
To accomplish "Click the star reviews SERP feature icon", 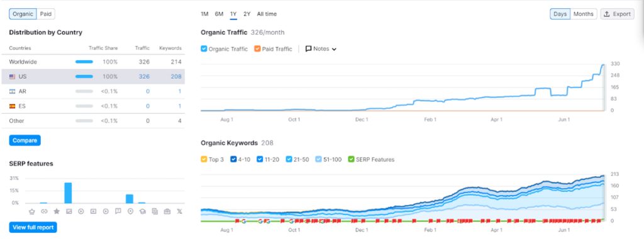I will (56, 211).
